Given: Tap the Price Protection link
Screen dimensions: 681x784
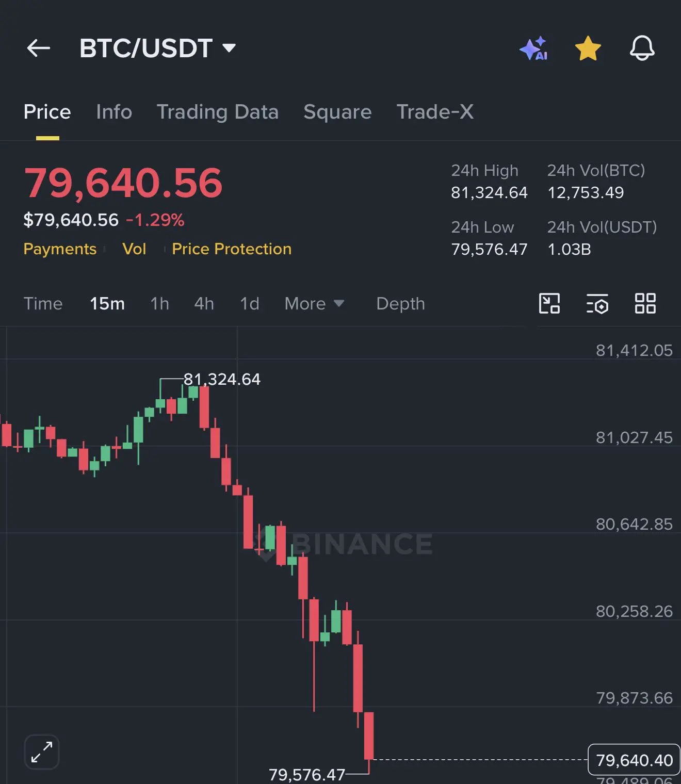Looking at the screenshot, I should click(x=232, y=249).
